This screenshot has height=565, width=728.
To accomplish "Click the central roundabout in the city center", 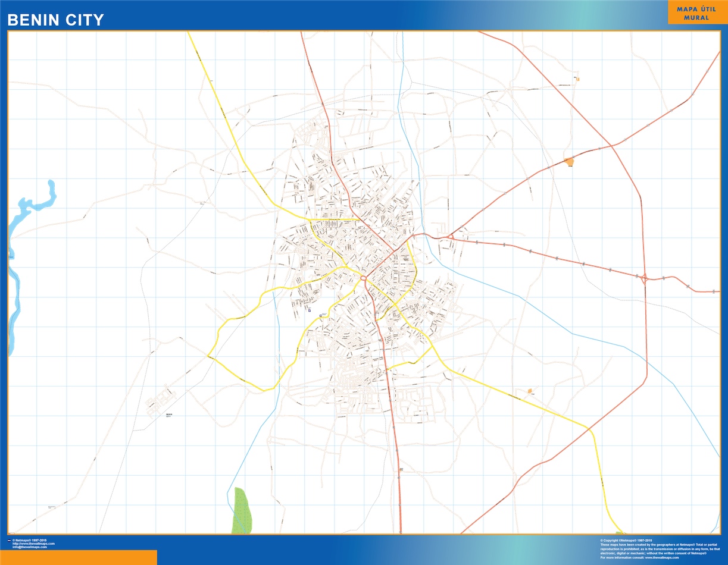I will [363, 278].
